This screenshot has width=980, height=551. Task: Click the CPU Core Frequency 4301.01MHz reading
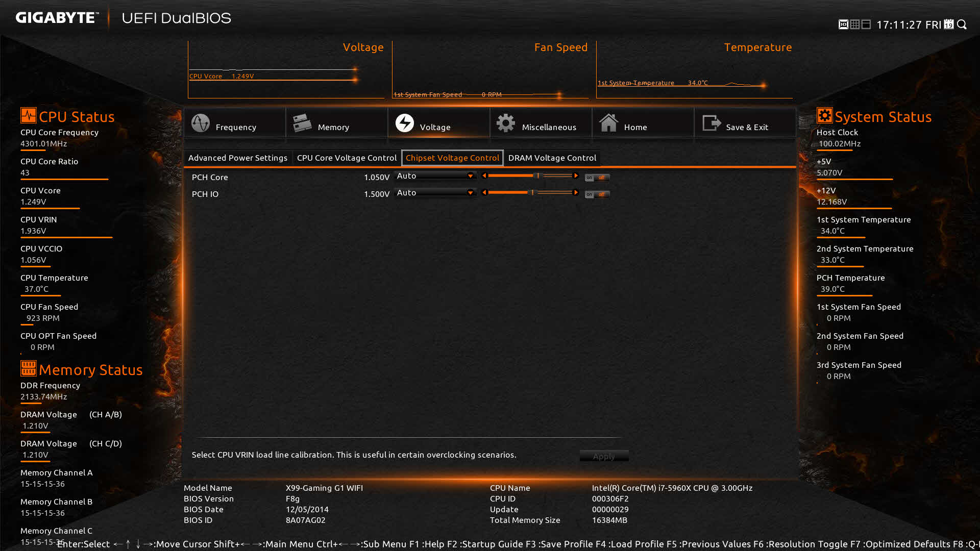click(44, 144)
